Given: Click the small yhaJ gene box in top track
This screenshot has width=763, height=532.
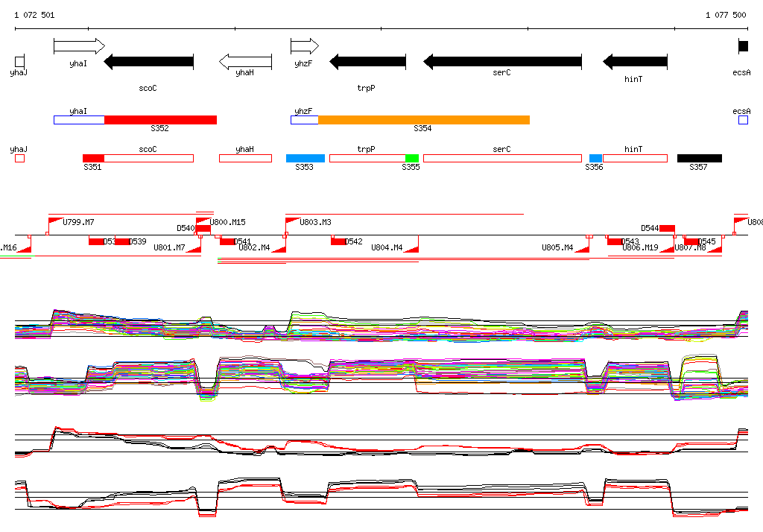Looking at the screenshot, I should tap(19, 61).
